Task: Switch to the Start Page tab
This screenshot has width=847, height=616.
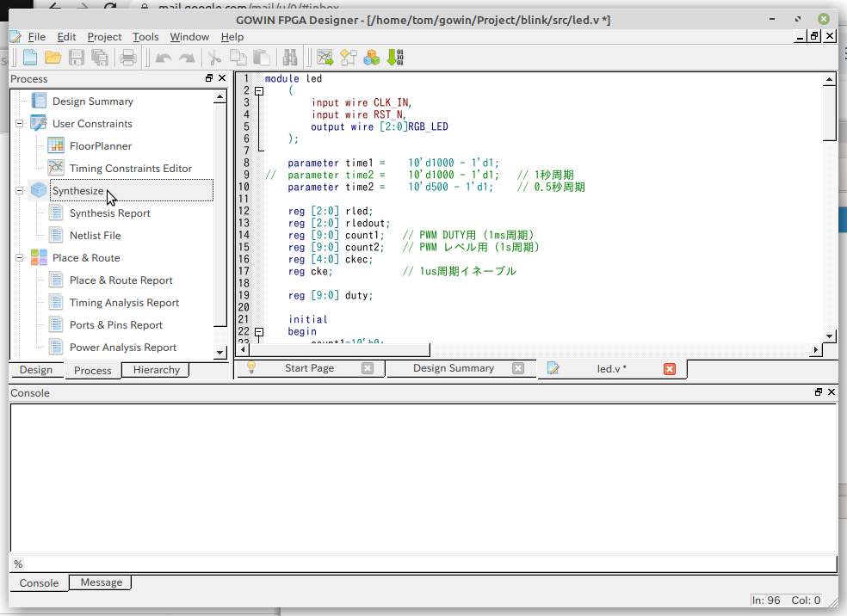Action: pos(310,368)
